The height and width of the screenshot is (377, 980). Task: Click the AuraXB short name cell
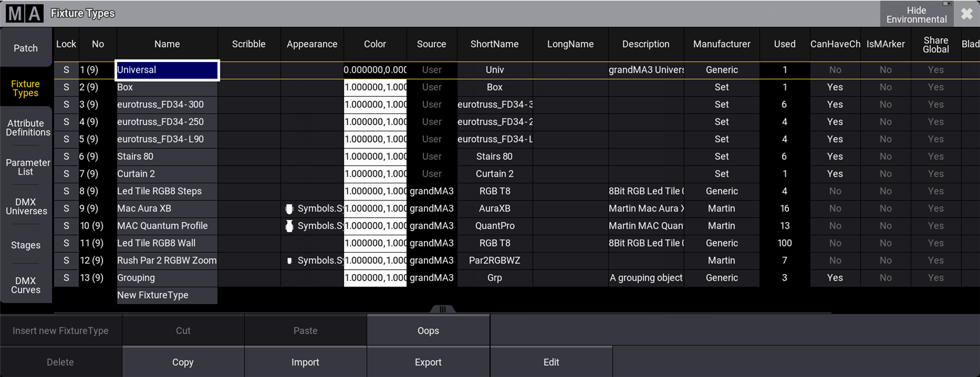click(494, 208)
